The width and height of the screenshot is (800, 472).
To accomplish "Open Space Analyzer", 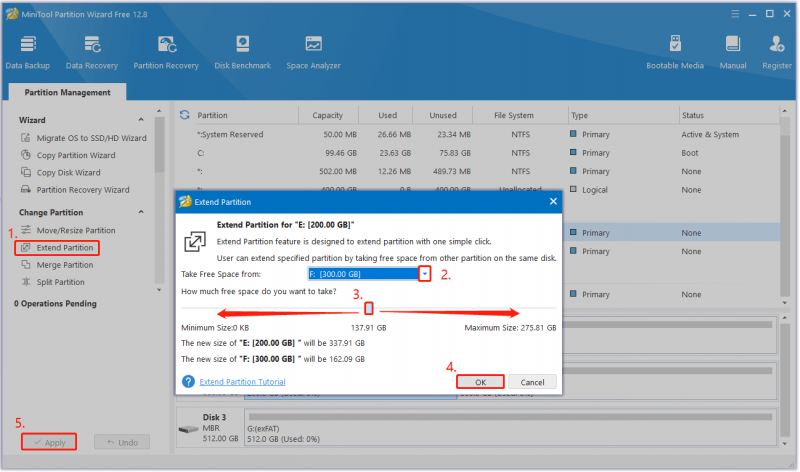I will click(x=313, y=52).
